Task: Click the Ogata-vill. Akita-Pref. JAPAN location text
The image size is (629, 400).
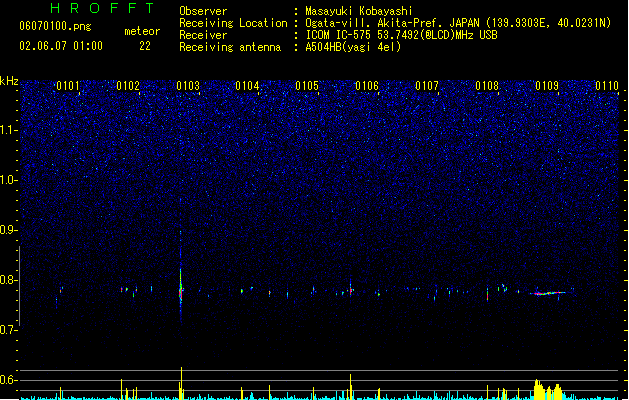Action: point(458,23)
